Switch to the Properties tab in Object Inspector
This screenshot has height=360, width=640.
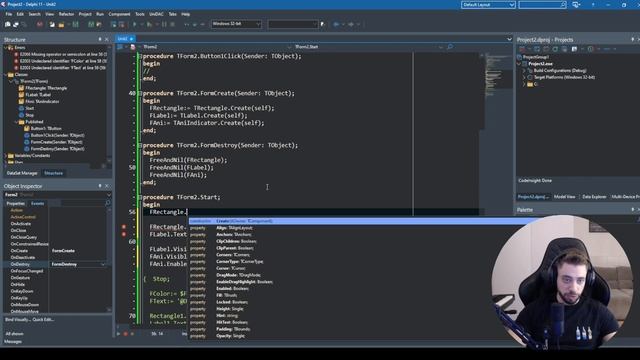click(x=16, y=203)
